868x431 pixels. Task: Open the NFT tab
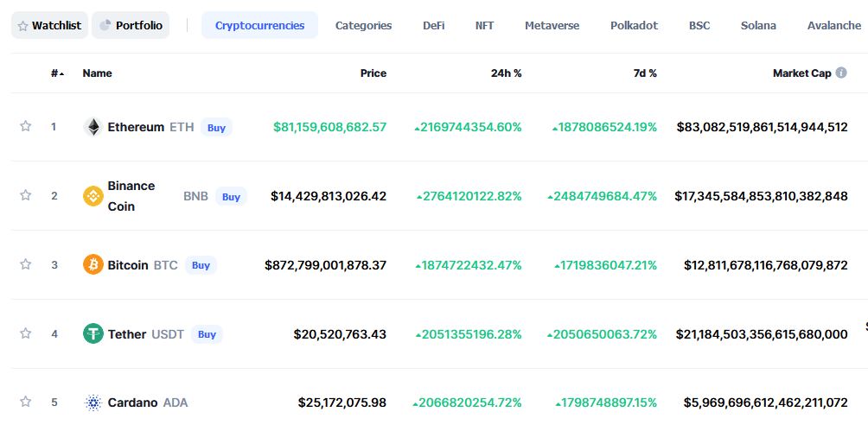point(484,25)
